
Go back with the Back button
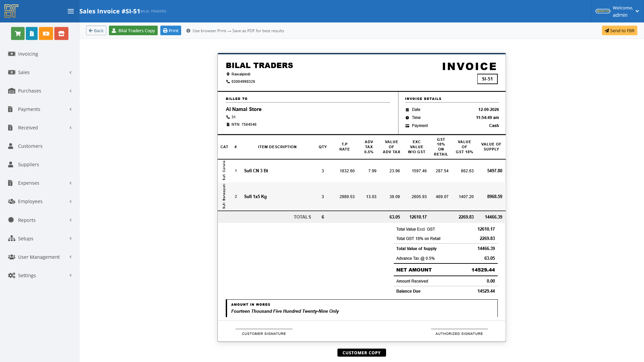click(96, 31)
